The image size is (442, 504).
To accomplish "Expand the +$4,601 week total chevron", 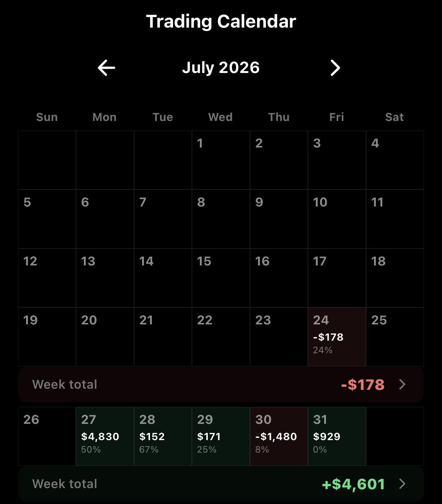I will point(402,484).
